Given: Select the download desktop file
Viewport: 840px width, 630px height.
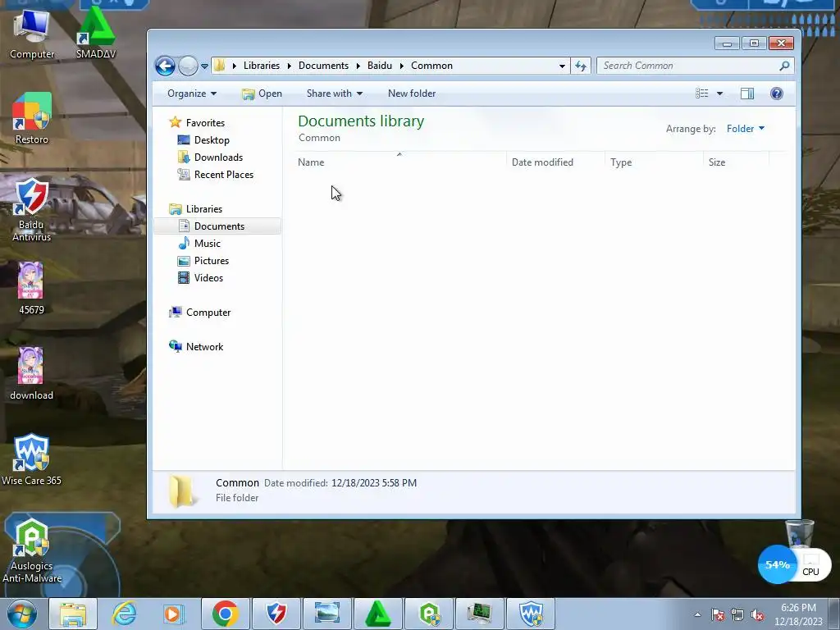Looking at the screenshot, I should [31, 374].
